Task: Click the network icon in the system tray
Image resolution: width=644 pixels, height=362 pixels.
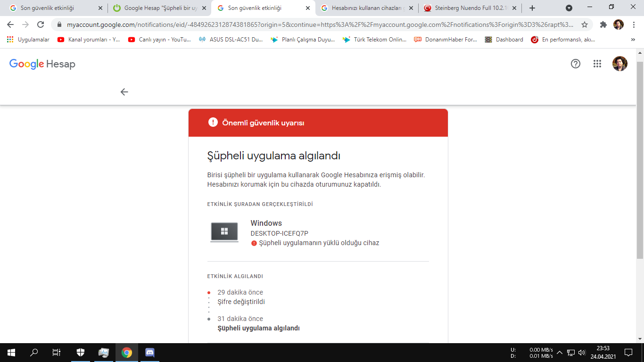Action: (571, 352)
